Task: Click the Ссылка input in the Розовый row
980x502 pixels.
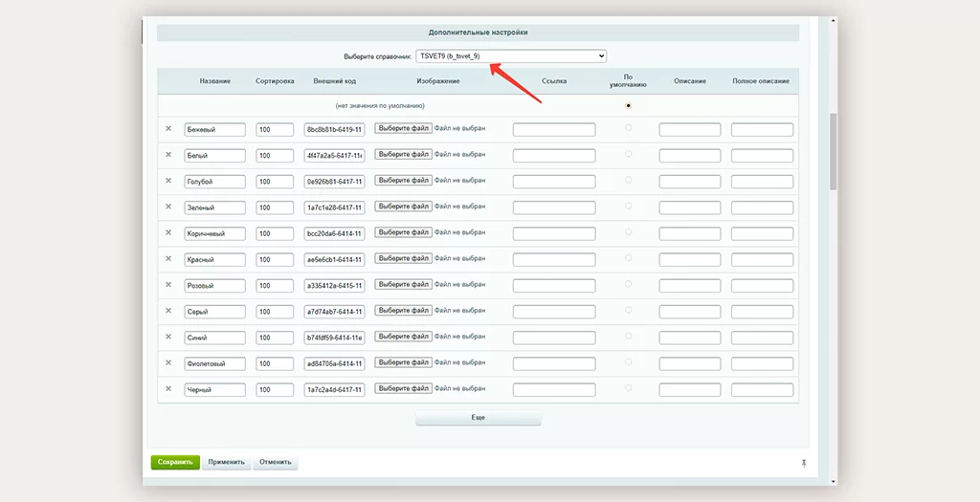Action: pyautogui.click(x=553, y=285)
